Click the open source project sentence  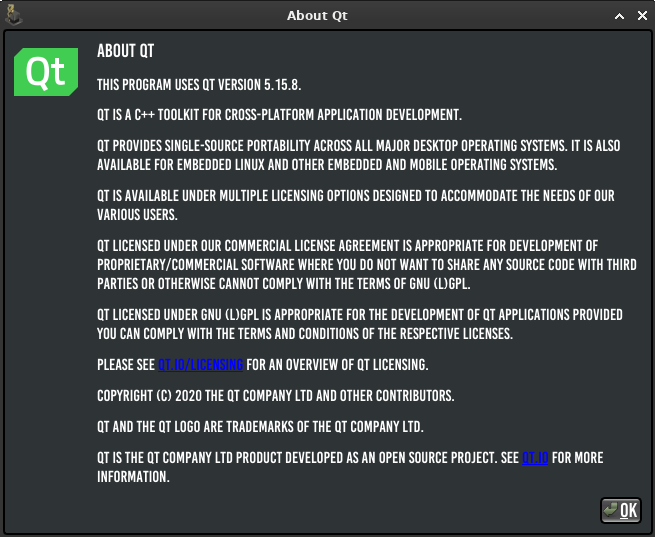coord(350,467)
